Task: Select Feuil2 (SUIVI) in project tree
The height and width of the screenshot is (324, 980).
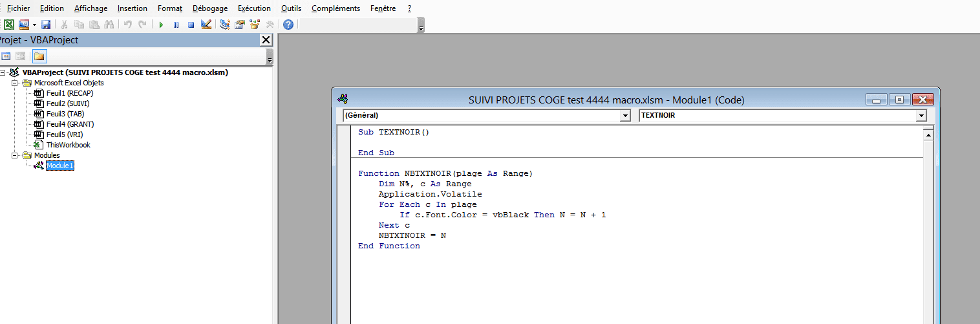Action: click(x=67, y=103)
